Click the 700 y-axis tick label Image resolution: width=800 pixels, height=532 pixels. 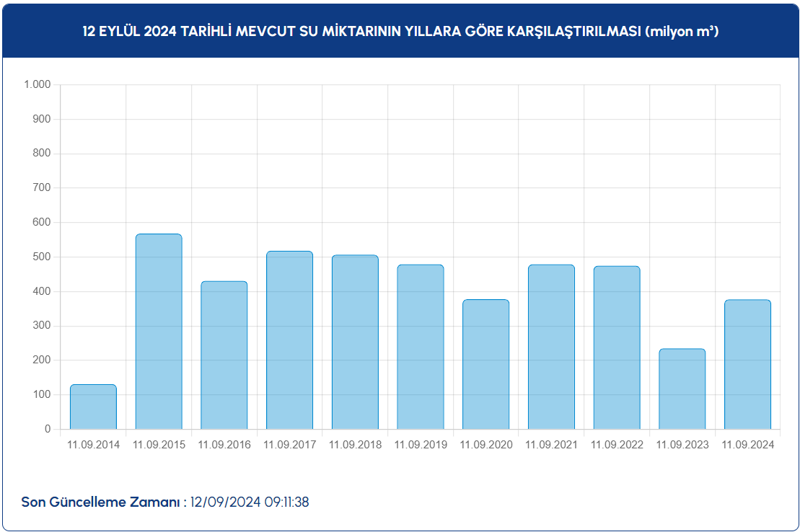click(x=42, y=188)
